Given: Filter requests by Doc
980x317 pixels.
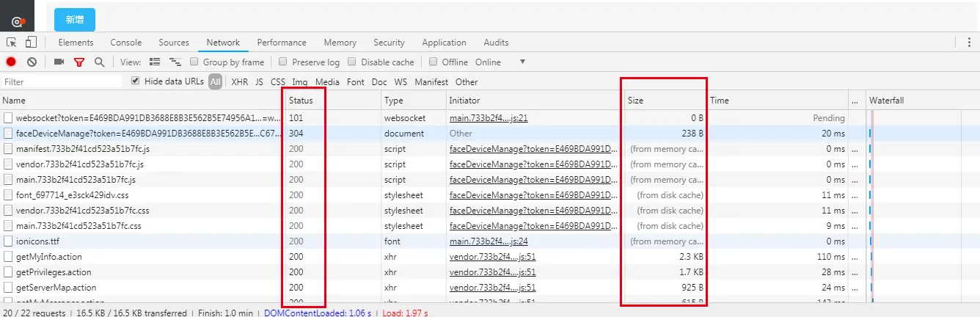Looking at the screenshot, I should (x=379, y=82).
